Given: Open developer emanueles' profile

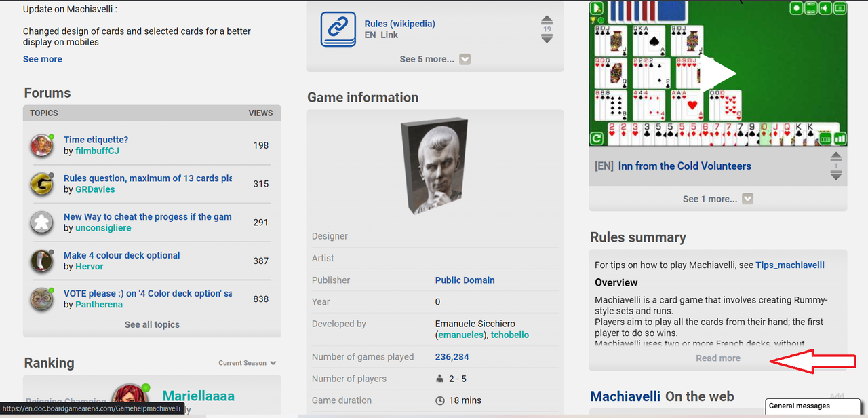Looking at the screenshot, I should [x=460, y=335].
